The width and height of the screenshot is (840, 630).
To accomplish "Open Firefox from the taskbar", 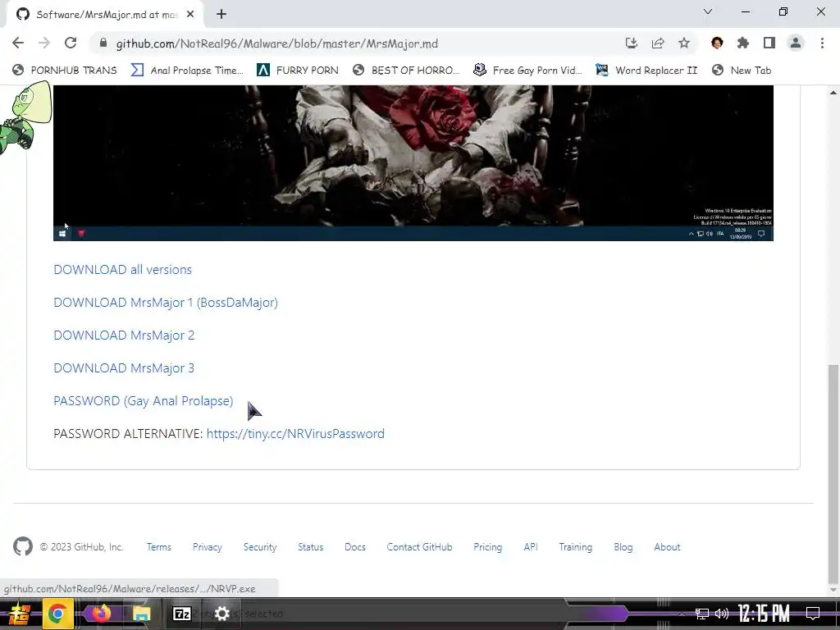I will 101,614.
